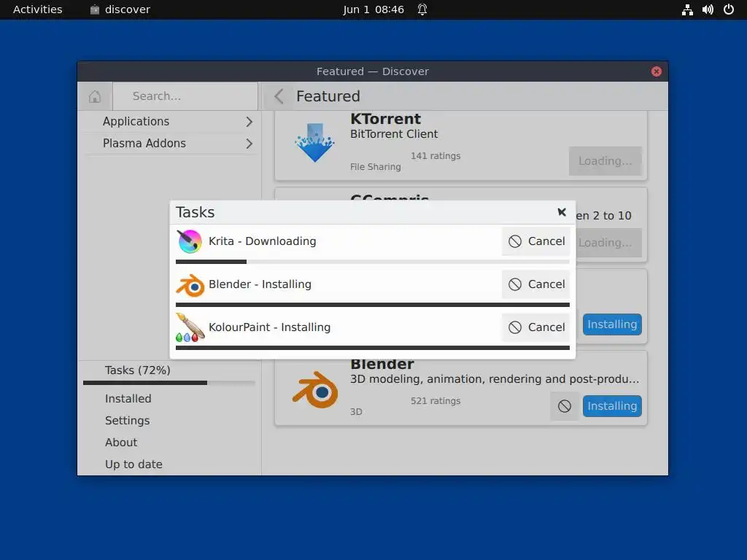
Task: Click the KolourPaint install progress bar
Action: [373, 348]
